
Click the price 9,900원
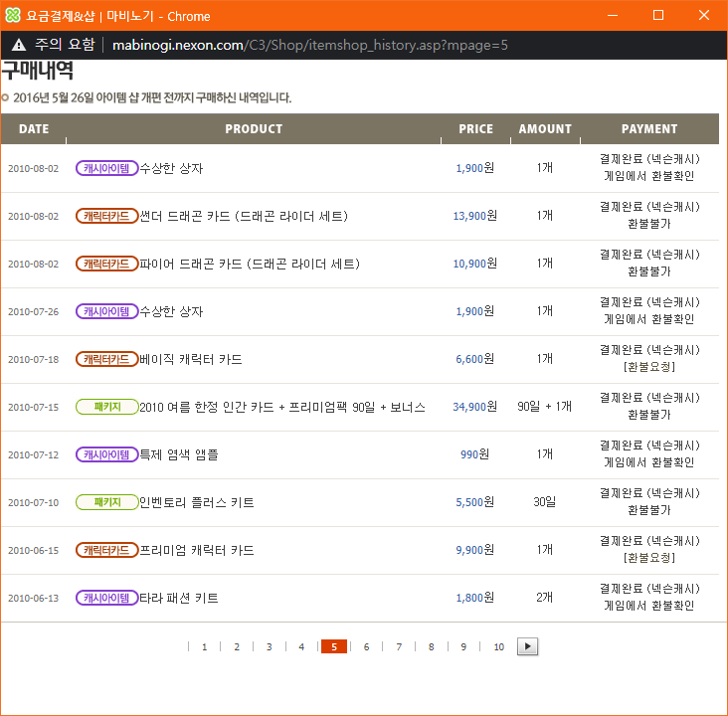[475, 550]
